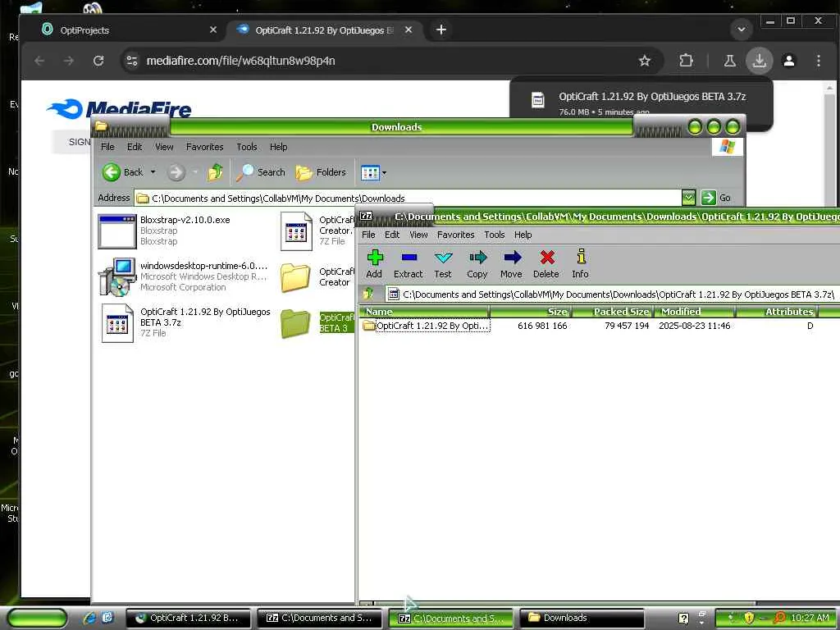Click the Explorer Up folder icon
This screenshot has height=630, width=840.
[216, 172]
